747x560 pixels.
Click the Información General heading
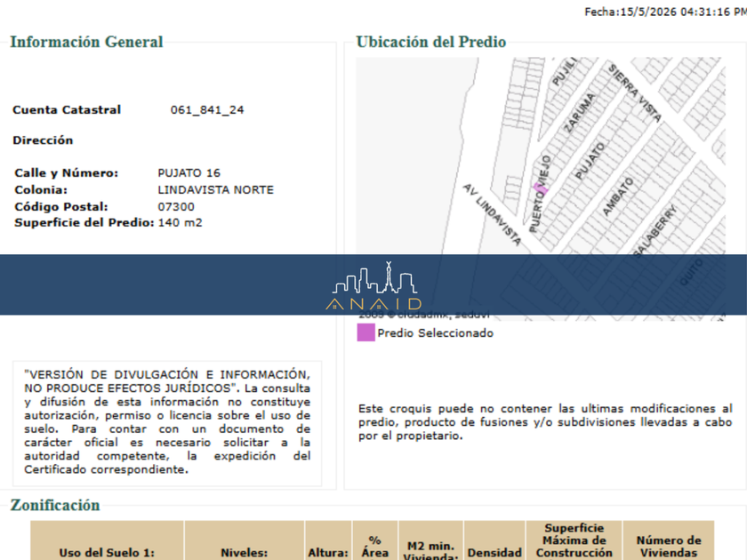click(87, 42)
